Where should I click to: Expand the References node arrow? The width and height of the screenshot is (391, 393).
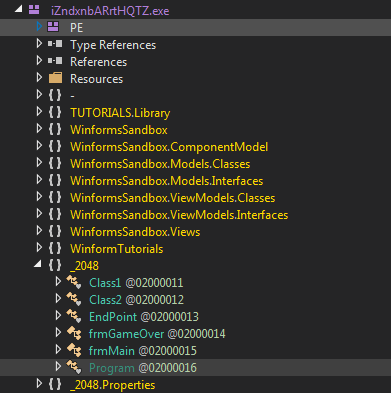(x=39, y=60)
